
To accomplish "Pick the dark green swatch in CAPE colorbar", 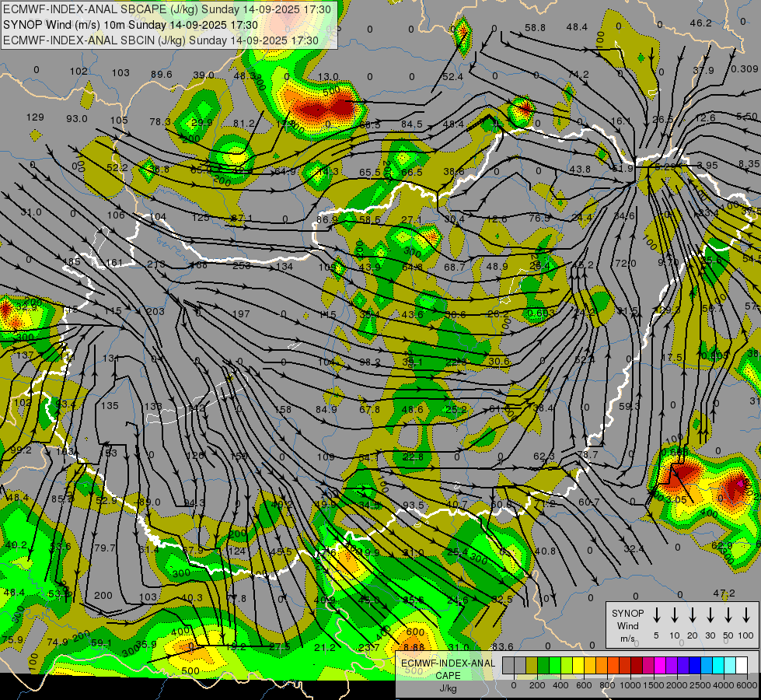I will pos(543,666).
